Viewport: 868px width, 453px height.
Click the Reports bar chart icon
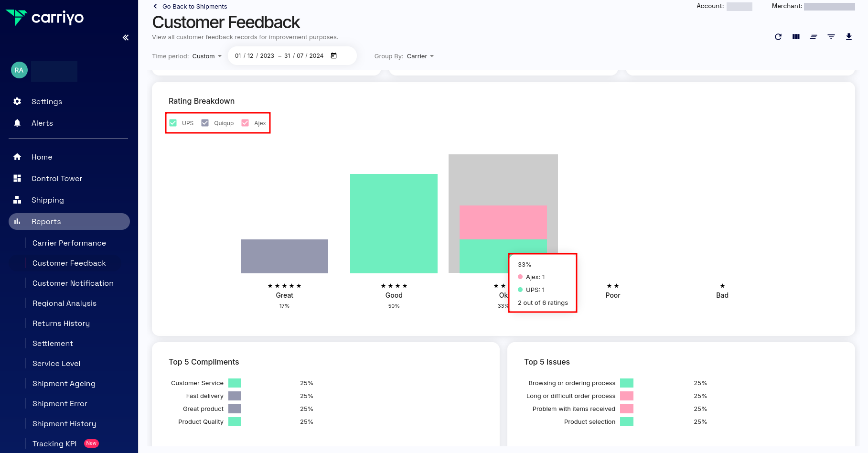pyautogui.click(x=17, y=221)
